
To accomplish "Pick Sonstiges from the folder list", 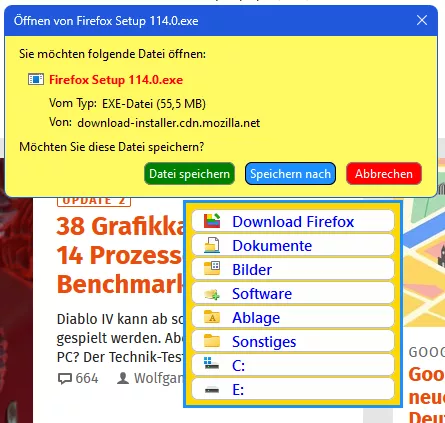I will [293, 341].
